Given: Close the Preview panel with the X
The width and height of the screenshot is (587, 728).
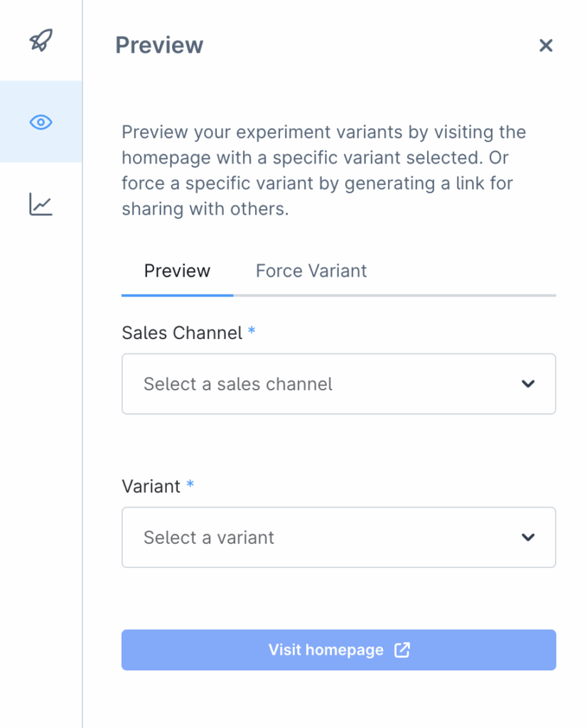Looking at the screenshot, I should pyautogui.click(x=545, y=46).
